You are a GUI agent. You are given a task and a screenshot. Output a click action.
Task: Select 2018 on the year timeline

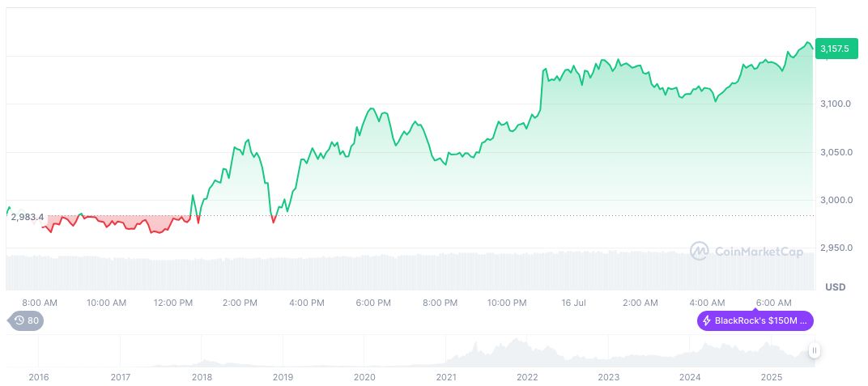[202, 377]
